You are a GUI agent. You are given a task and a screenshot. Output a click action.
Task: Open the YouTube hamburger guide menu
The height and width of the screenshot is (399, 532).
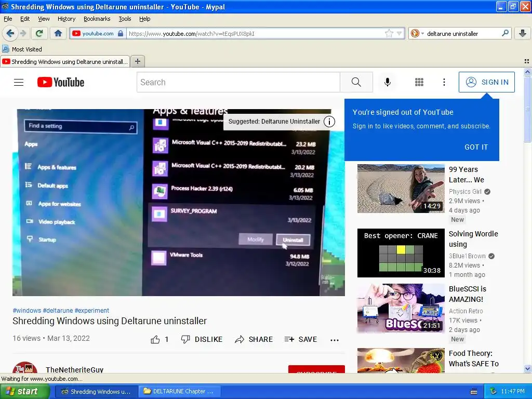coord(19,82)
